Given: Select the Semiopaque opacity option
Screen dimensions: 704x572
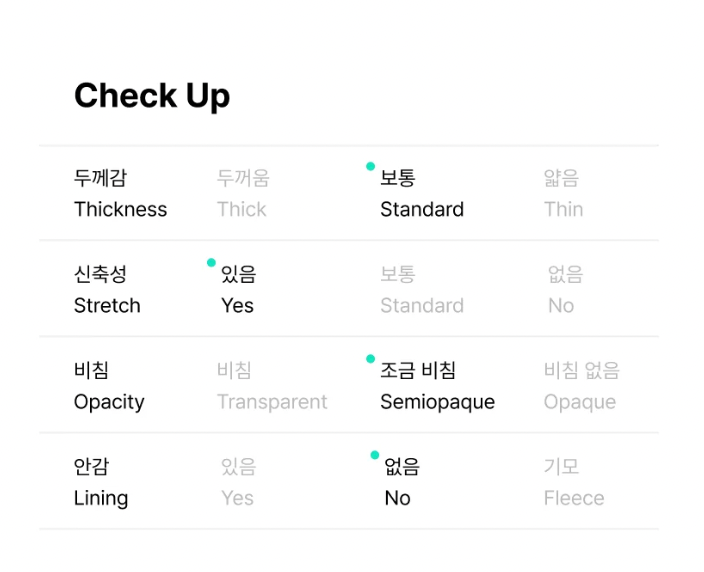Looking at the screenshot, I should click(437, 387).
